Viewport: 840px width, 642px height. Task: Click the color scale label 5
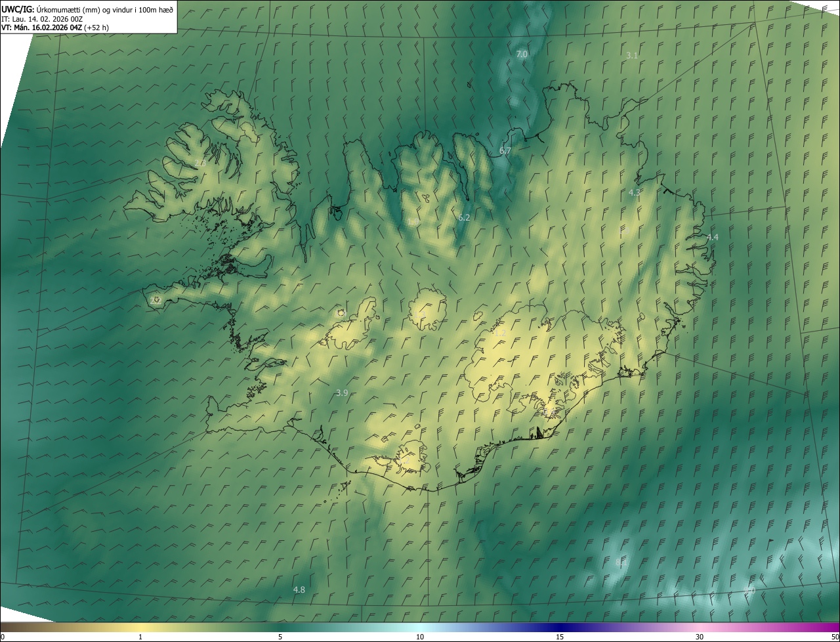[280, 637]
